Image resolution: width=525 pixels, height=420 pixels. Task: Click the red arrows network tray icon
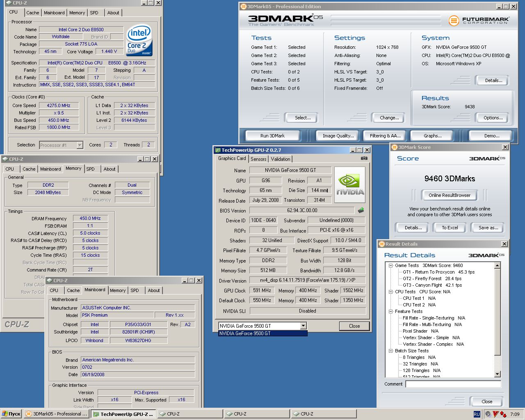[503, 414]
